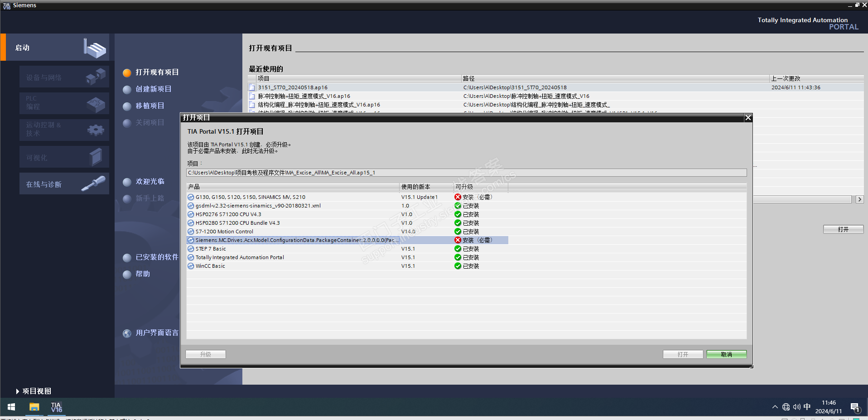The image size is (868, 420).
Task: Click the product icon for WinCC Basic
Action: (191, 266)
